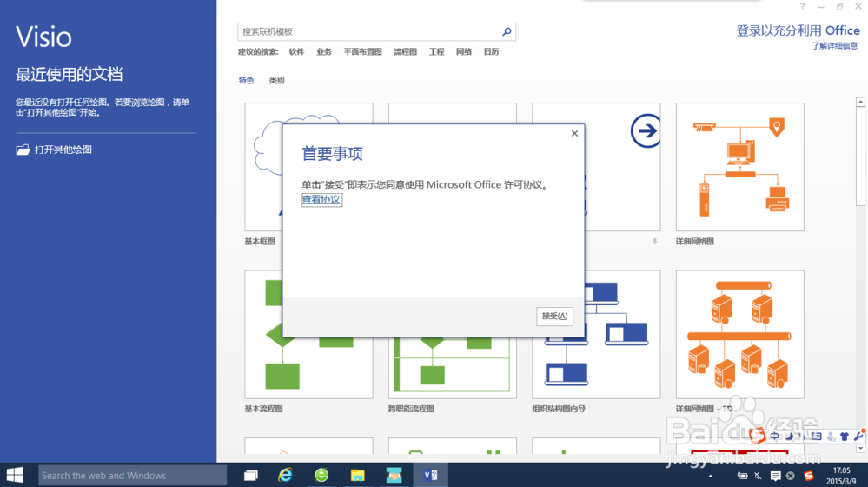Toggle punctuation mode on Sogou IME toolbar
This screenshot has width=868, height=487.
801,437
